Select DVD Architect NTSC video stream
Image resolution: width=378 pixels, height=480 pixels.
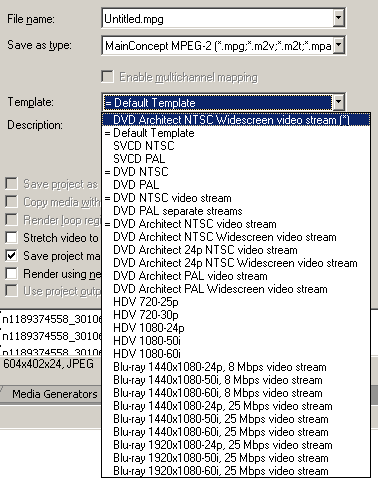point(236,224)
